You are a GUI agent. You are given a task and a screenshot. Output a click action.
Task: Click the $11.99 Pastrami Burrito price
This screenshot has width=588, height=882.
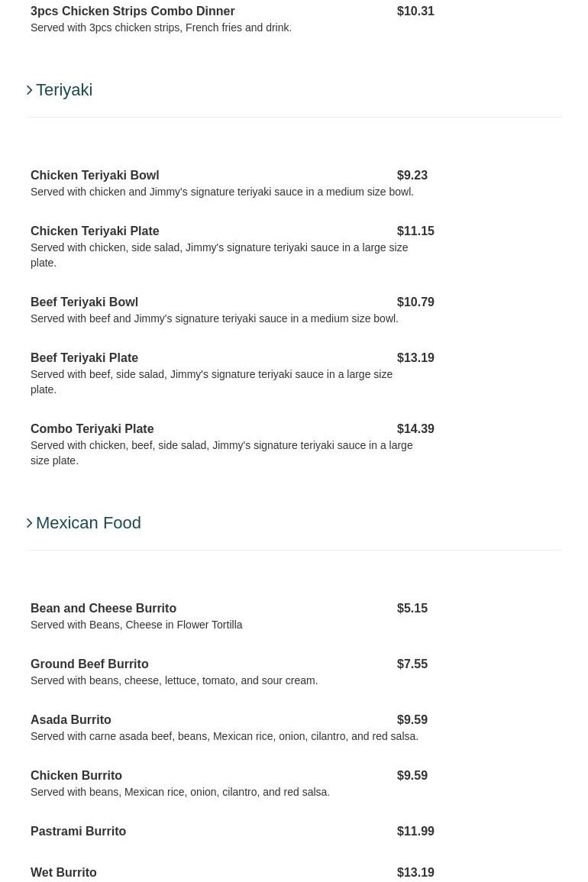click(415, 832)
